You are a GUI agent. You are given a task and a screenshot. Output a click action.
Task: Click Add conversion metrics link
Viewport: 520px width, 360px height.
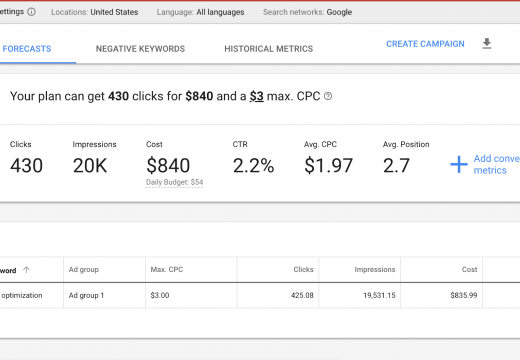pos(496,164)
